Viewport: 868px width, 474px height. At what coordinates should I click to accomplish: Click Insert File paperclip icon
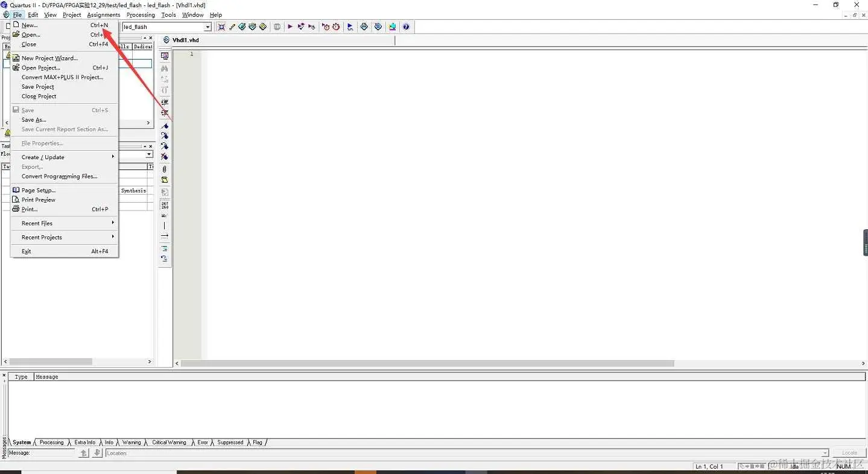(164, 169)
